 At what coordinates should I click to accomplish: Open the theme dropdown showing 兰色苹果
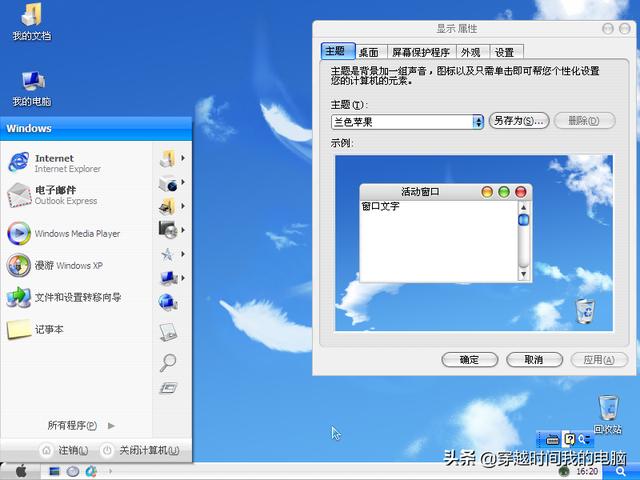point(407,122)
